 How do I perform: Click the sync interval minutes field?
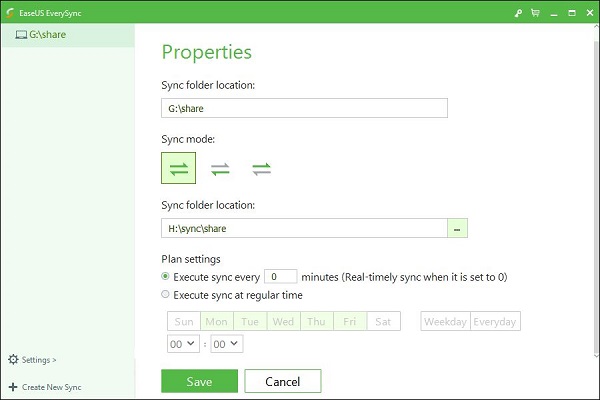pyautogui.click(x=280, y=276)
